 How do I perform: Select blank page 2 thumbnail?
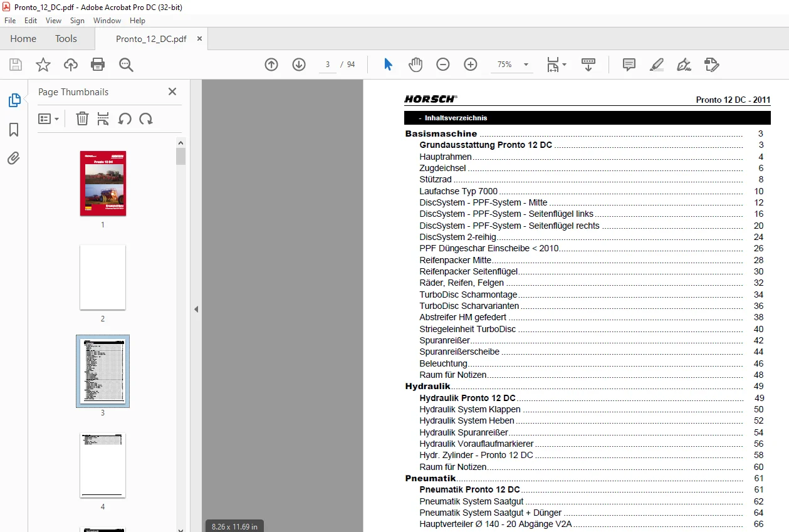(x=103, y=277)
